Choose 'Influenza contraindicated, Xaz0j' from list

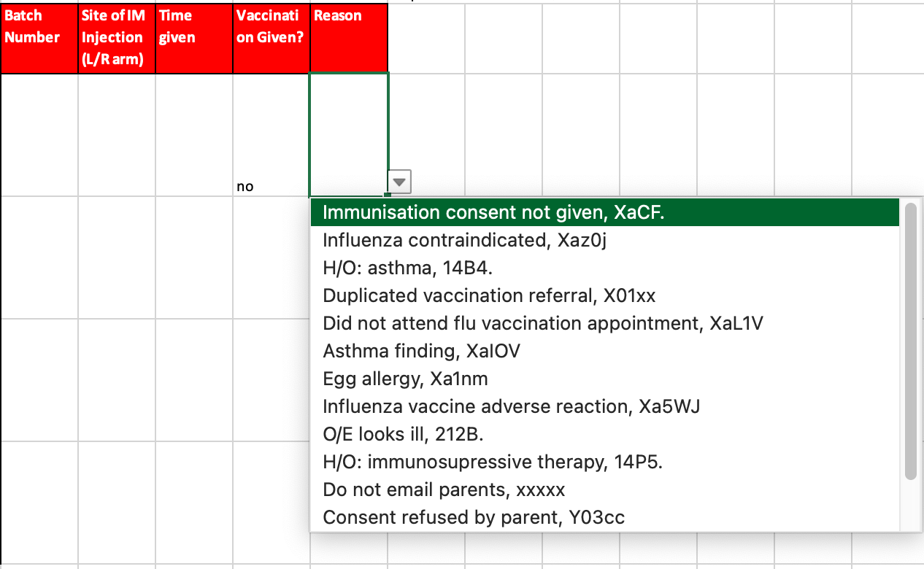click(x=464, y=240)
